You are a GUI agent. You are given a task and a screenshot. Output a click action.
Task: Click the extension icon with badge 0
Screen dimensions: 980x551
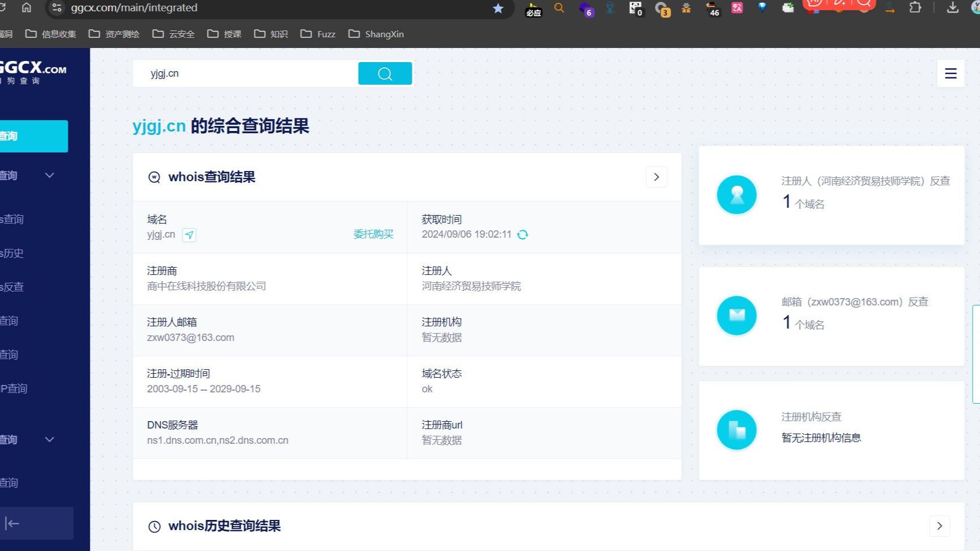[x=636, y=8]
